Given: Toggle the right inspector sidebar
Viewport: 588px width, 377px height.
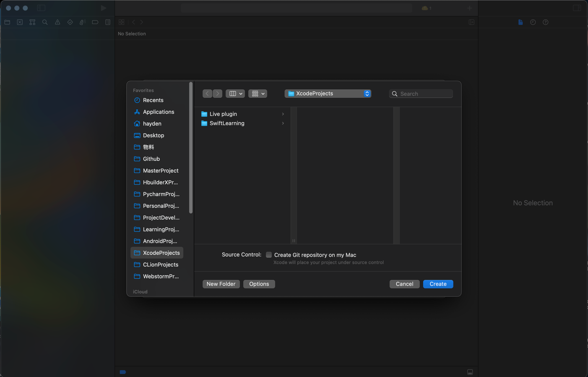Looking at the screenshot, I should (x=577, y=8).
